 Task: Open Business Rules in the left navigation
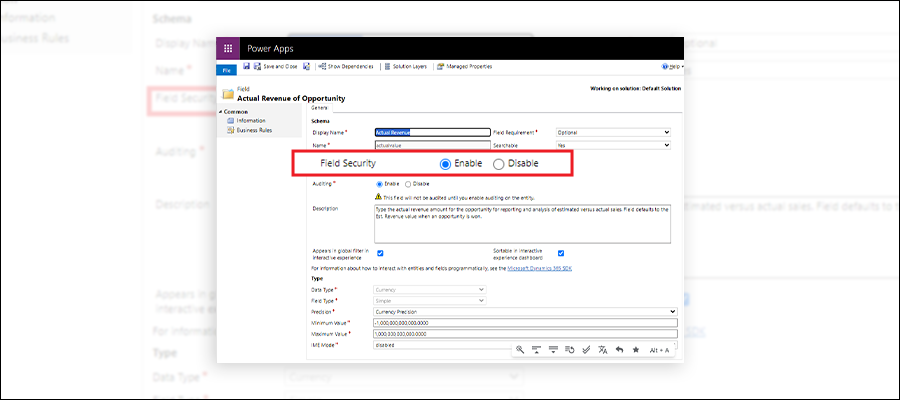(250, 130)
